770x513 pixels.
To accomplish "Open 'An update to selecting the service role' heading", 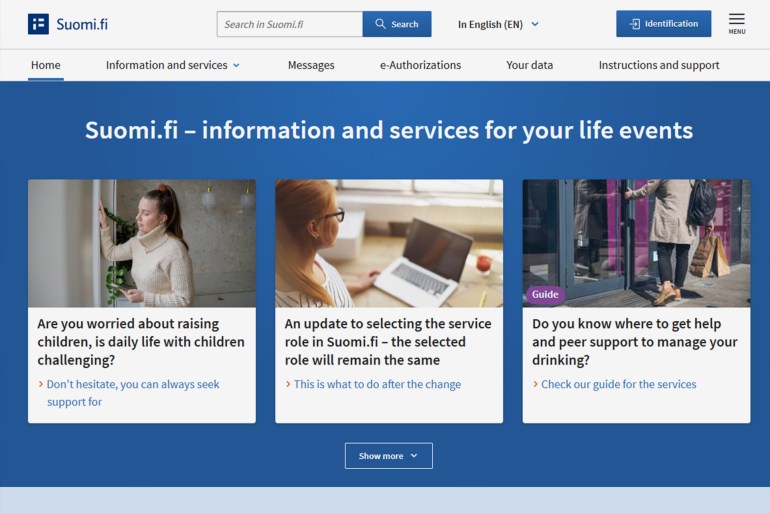I will click(388, 342).
